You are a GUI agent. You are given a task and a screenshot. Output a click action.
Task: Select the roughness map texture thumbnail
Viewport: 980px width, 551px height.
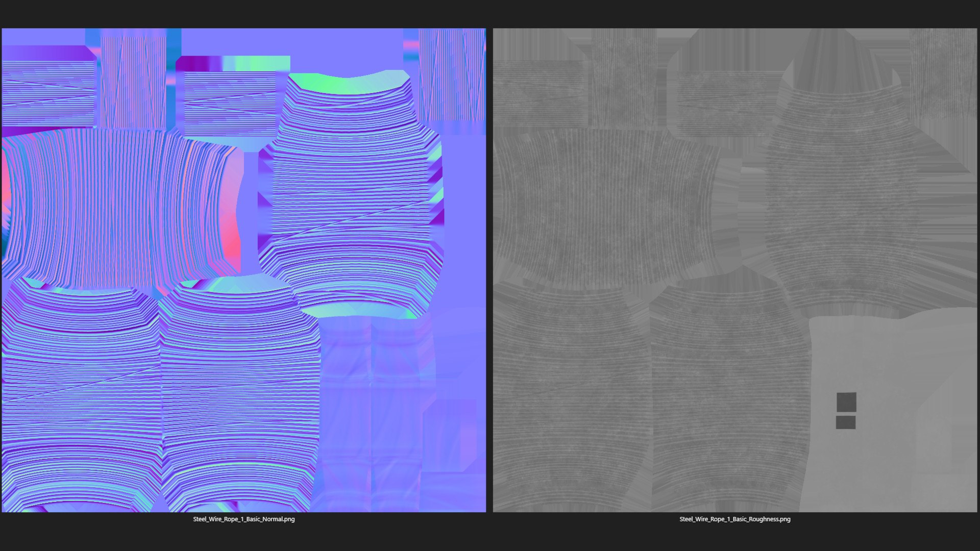pyautogui.click(x=735, y=270)
